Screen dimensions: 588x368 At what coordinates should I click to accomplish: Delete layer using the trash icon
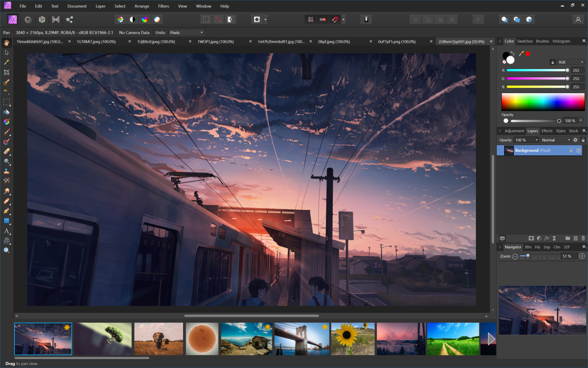coord(583,238)
